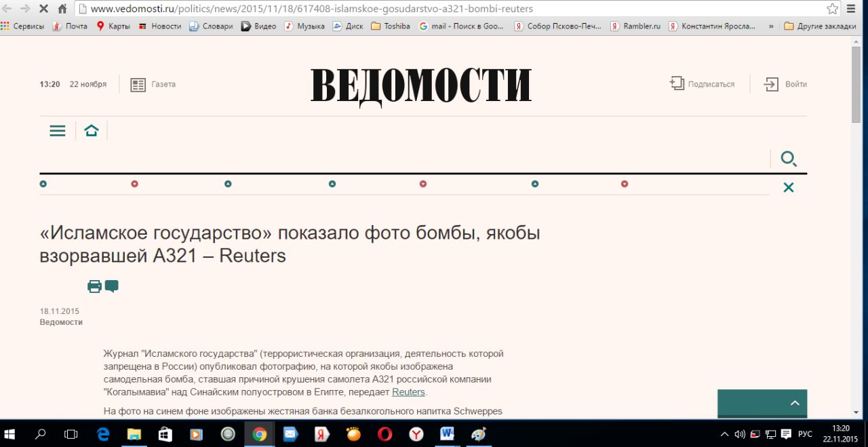Open Action Center notifications icon
This screenshot has width=868, height=447.
click(786, 434)
